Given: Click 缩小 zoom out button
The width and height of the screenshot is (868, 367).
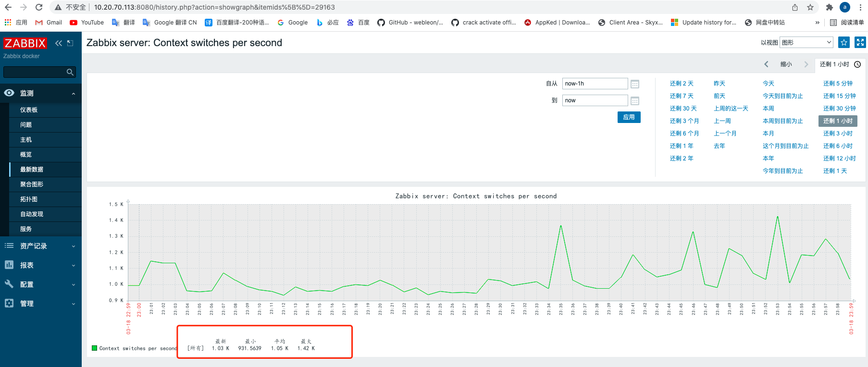Looking at the screenshot, I should tap(786, 64).
